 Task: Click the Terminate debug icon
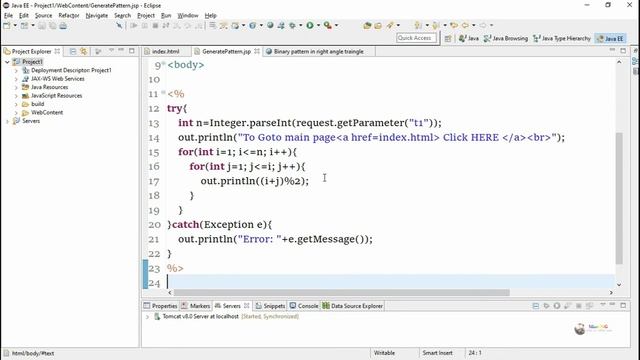(155, 26)
